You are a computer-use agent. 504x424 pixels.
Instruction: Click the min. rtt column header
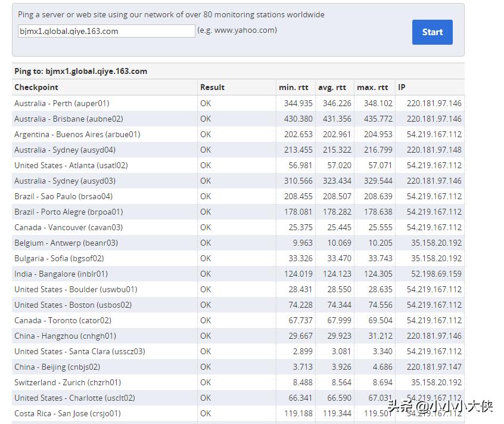(x=294, y=87)
